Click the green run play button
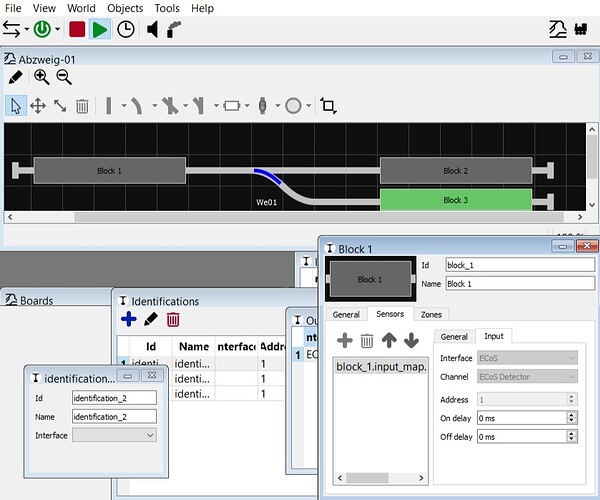This screenshot has width=600, height=500. click(100, 29)
